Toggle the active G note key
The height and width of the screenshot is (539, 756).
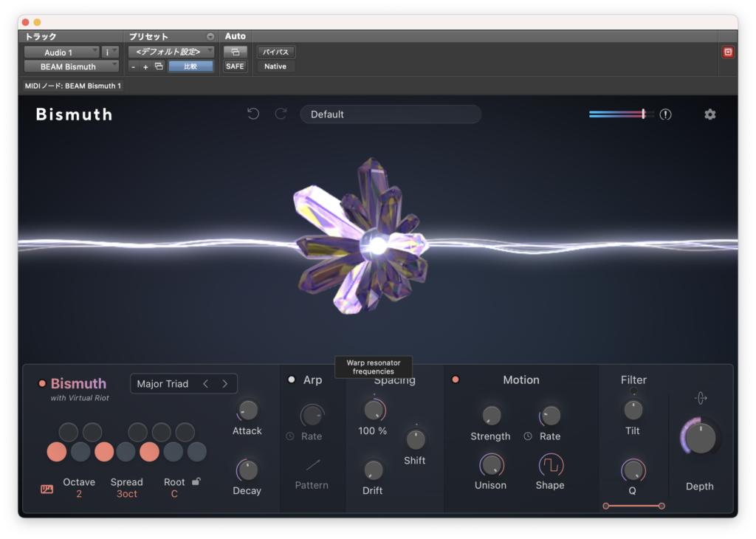149,452
